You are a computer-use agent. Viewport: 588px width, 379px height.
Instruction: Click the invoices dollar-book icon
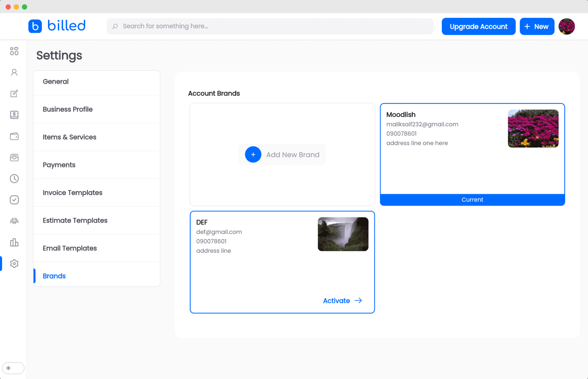coord(14,115)
